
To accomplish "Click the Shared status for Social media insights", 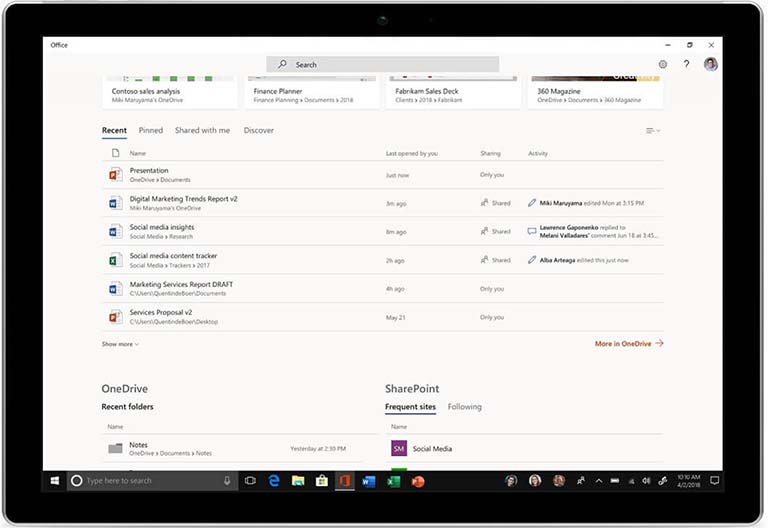I will click(495, 231).
